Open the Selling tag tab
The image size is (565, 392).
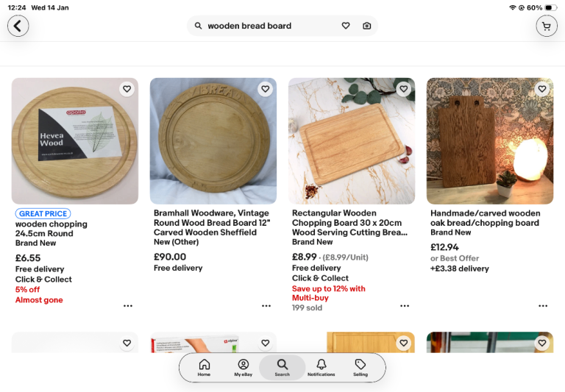pos(360,367)
